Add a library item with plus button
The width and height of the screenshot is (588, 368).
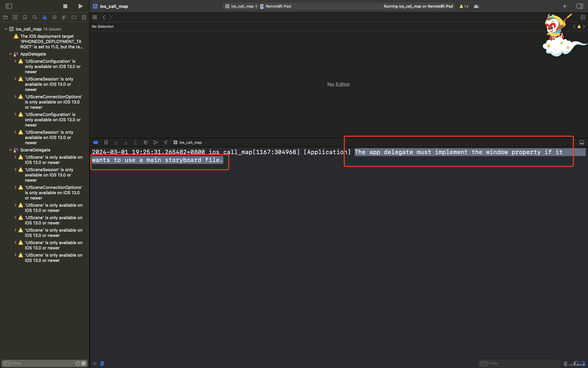tap(565, 6)
